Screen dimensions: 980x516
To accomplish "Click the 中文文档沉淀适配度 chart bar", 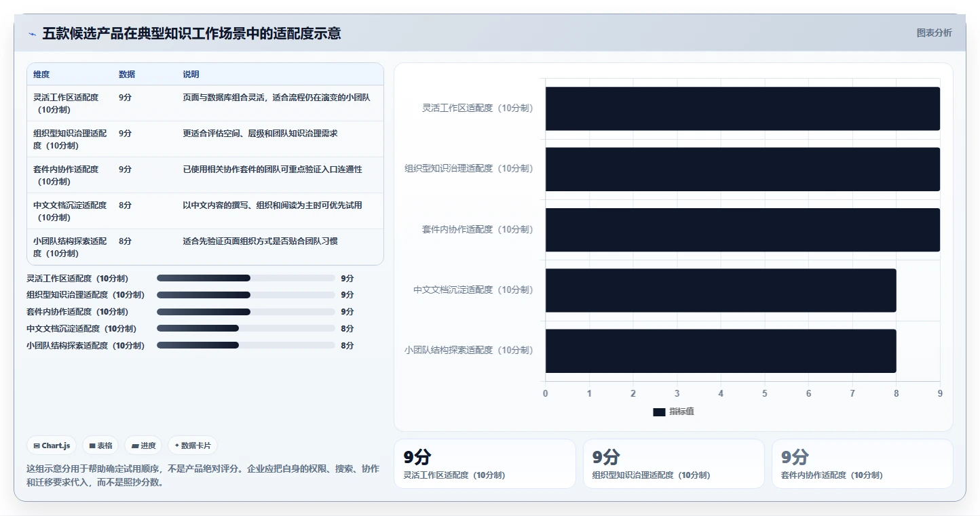I will coord(721,290).
